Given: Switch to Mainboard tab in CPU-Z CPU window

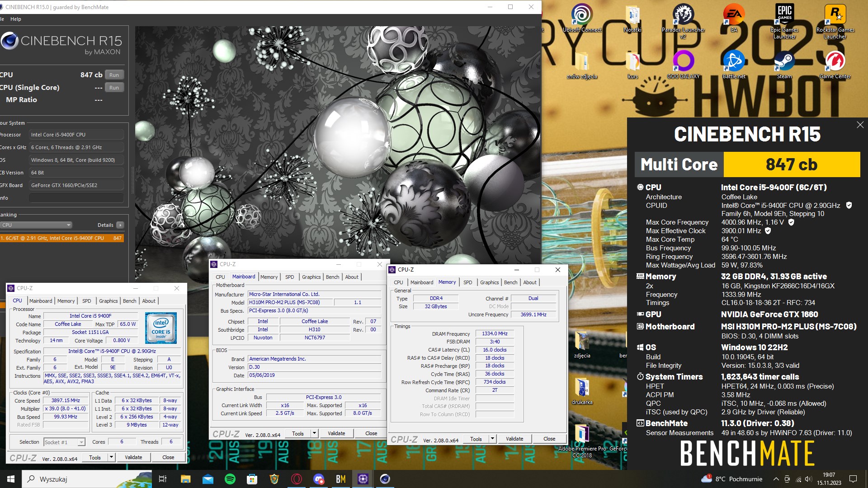Looking at the screenshot, I should coord(41,301).
